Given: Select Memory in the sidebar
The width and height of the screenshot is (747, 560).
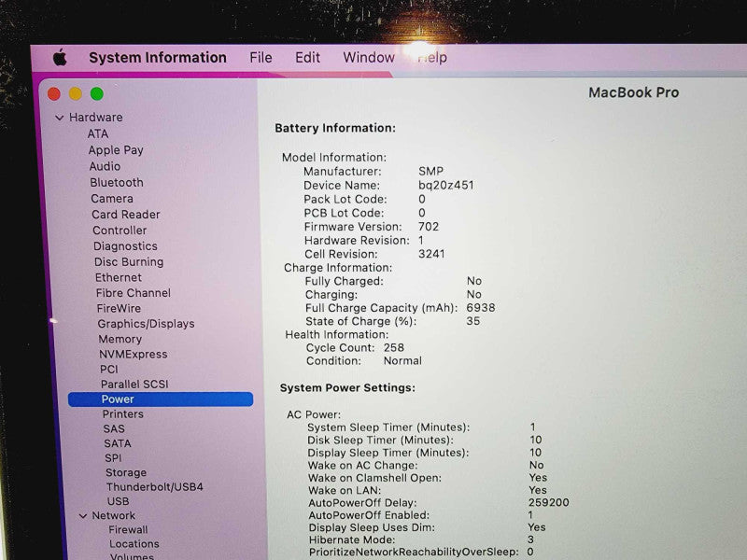Looking at the screenshot, I should click(120, 339).
